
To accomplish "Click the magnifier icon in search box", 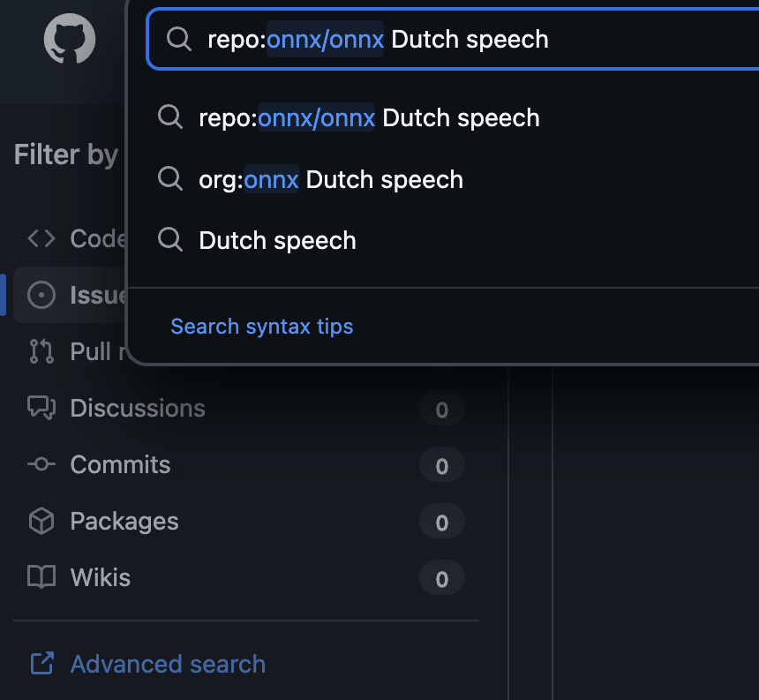I will tap(179, 39).
